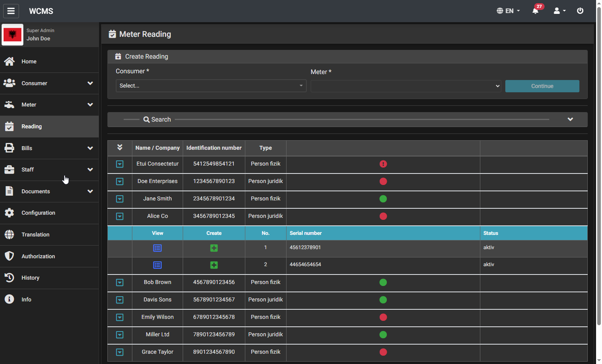Click the Type column header
The height and width of the screenshot is (364, 602).
pyautogui.click(x=266, y=148)
